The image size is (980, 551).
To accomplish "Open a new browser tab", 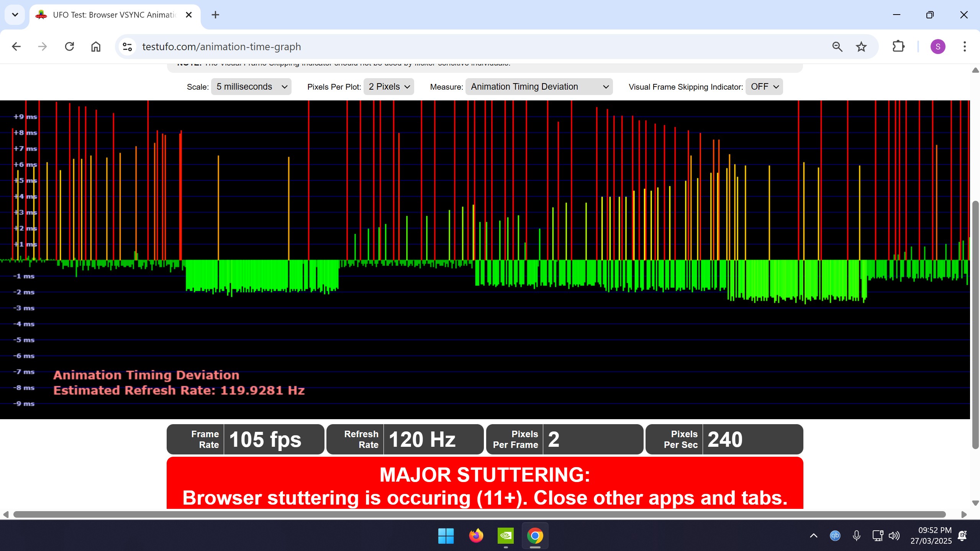I will [215, 15].
